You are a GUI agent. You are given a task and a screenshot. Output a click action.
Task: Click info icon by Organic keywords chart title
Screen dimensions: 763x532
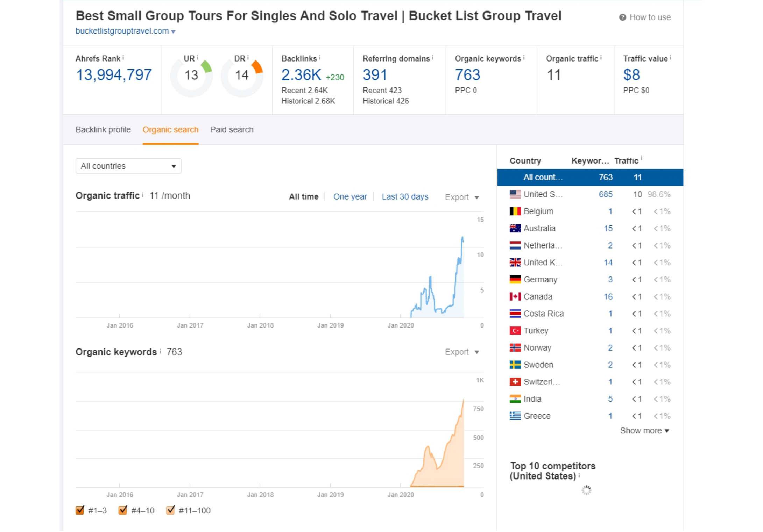(160, 351)
